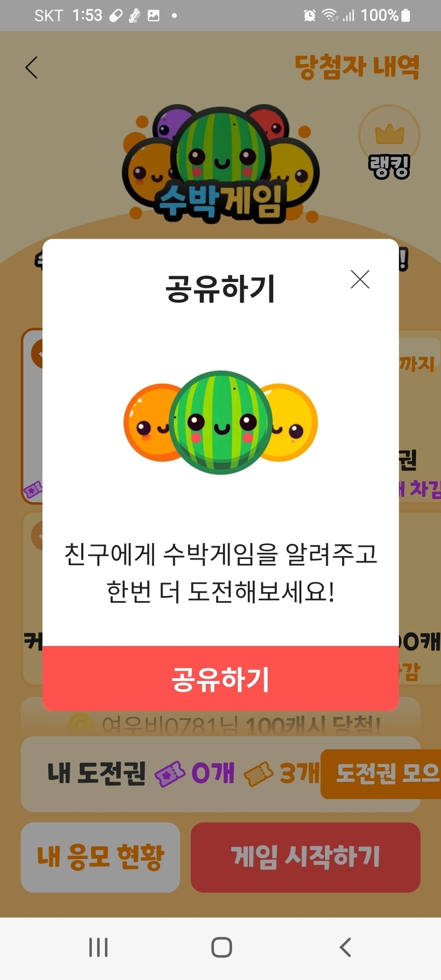Tap the popup message 친구에게 수박게임을 알려주고
The width and height of the screenshot is (441, 980).
pos(220,554)
